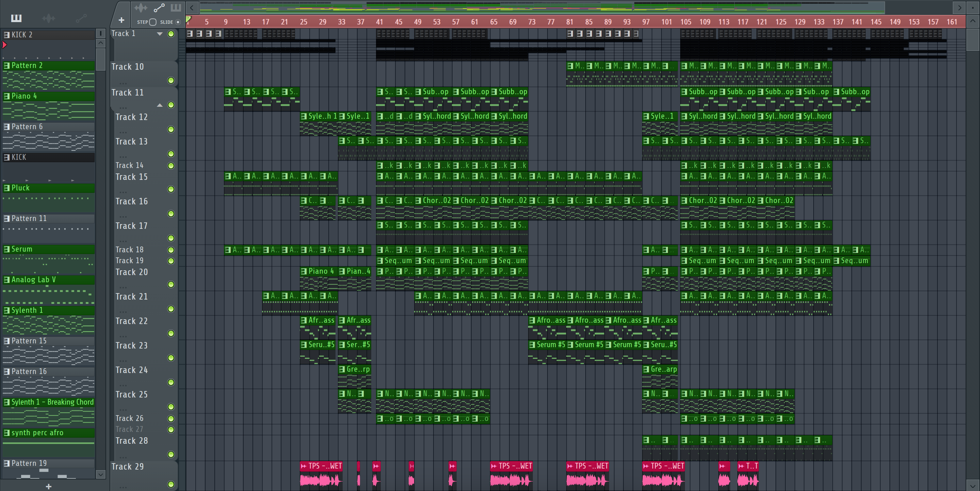Click bar 161 on the timeline ruler
Screen dimensions: 980x491
(x=952, y=22)
